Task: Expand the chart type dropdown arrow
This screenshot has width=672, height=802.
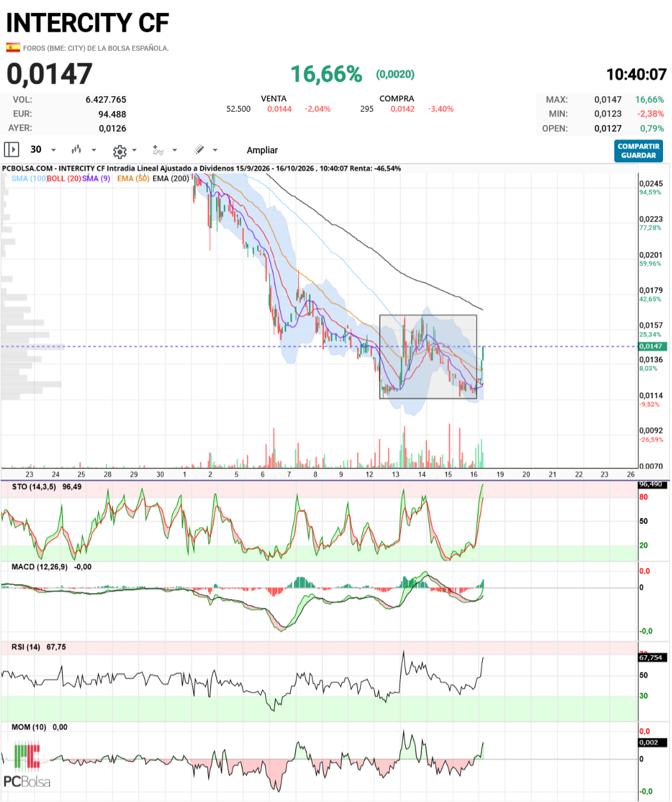Action: pos(94,150)
